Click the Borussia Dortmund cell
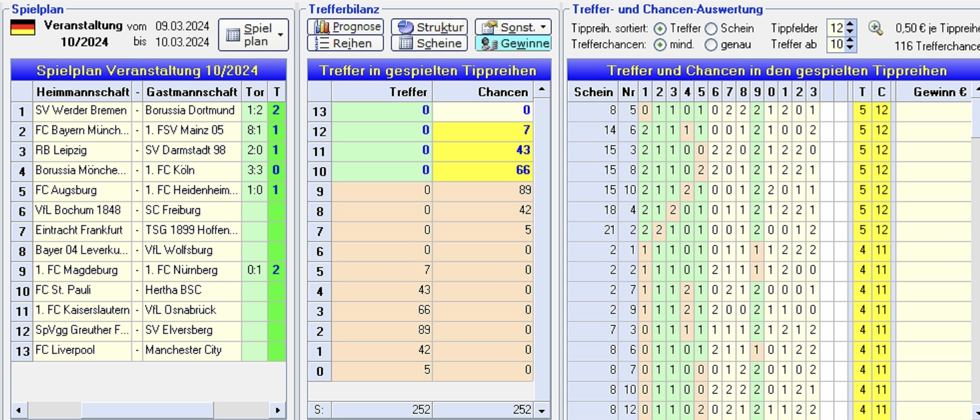980x420 pixels. [x=192, y=110]
